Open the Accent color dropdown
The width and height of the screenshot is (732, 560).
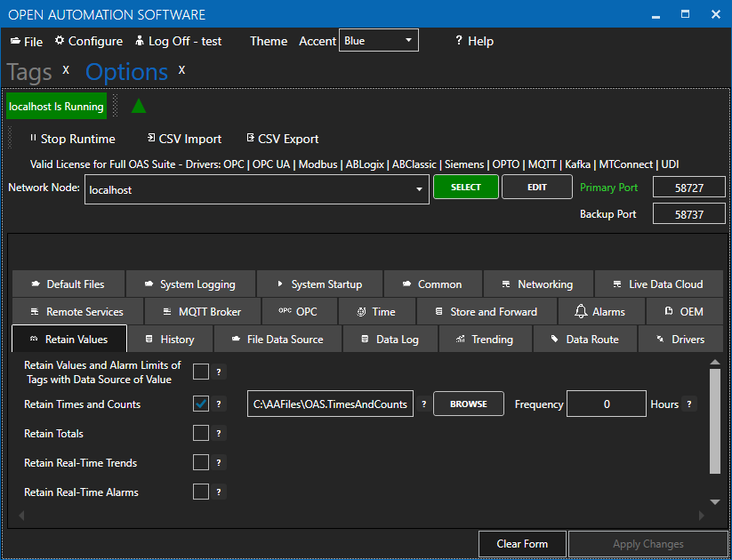click(378, 41)
